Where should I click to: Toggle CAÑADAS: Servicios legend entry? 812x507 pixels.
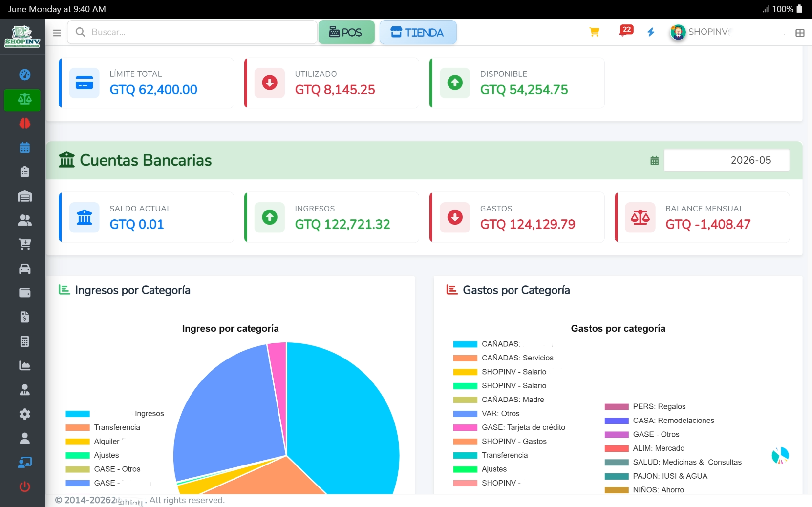click(503, 358)
